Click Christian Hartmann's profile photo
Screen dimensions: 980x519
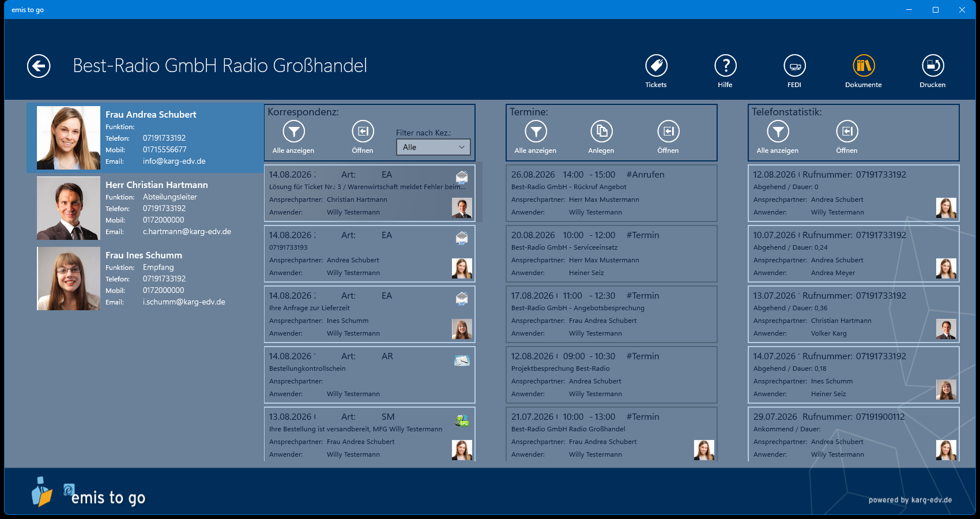(69, 208)
